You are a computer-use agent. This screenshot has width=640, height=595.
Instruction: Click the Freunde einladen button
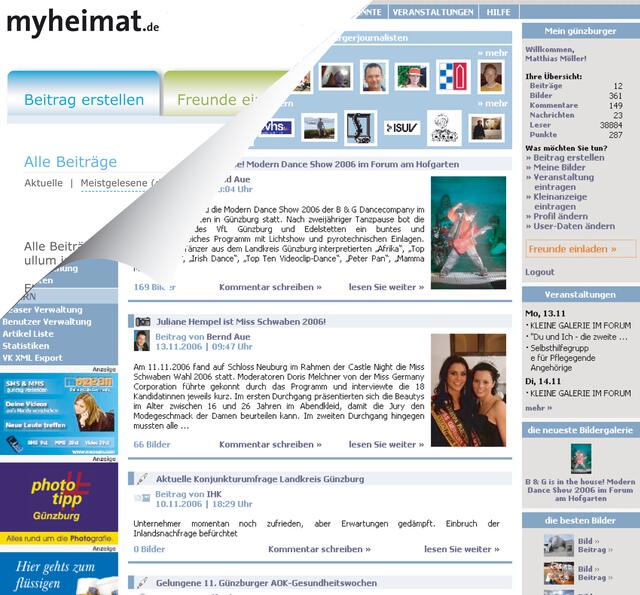[x=580, y=249]
